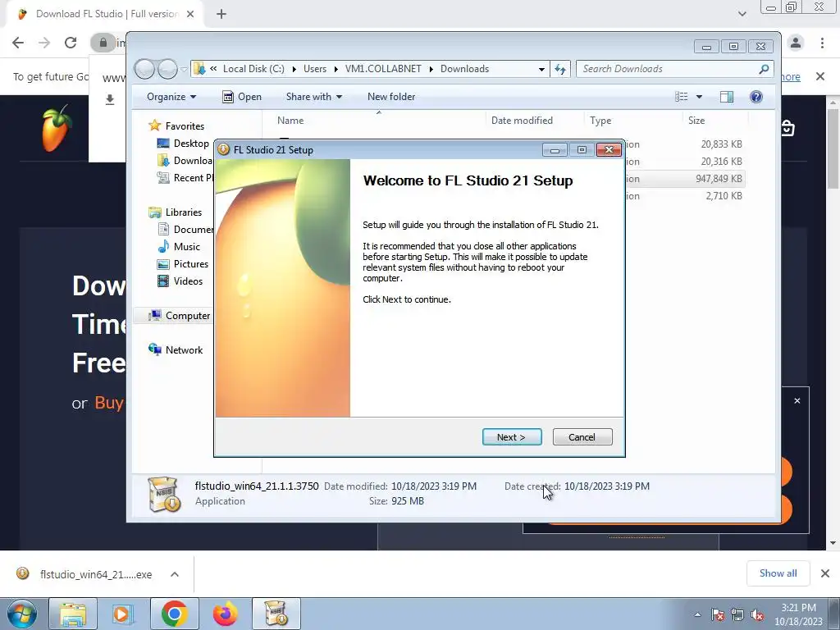Image resolution: width=840 pixels, height=630 pixels.
Task: Expand download item options chevron
Action: pyautogui.click(x=175, y=574)
